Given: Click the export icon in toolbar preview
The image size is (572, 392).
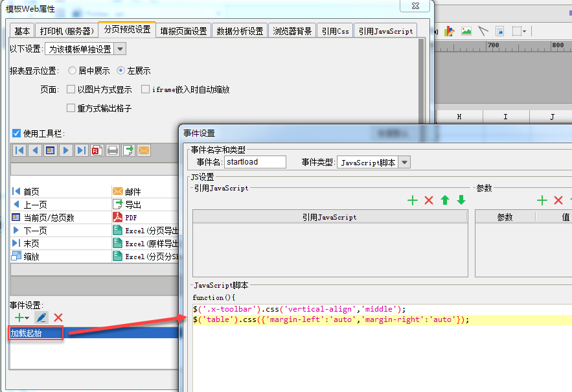Looking at the screenshot, I should click(x=128, y=150).
